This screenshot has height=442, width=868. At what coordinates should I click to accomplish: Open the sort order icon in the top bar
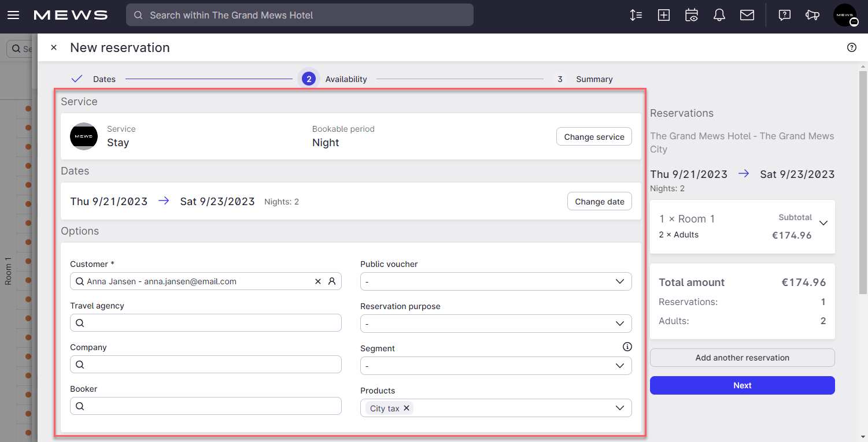click(636, 15)
